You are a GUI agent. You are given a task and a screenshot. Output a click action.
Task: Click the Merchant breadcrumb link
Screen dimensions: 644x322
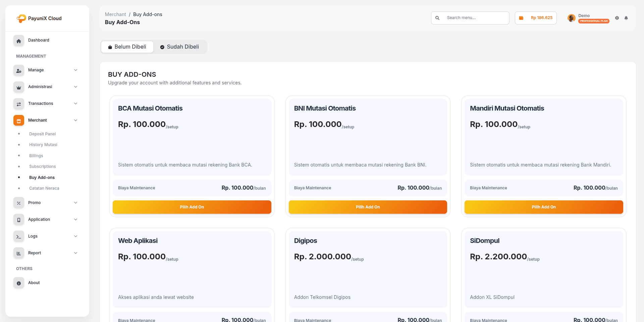tap(115, 14)
